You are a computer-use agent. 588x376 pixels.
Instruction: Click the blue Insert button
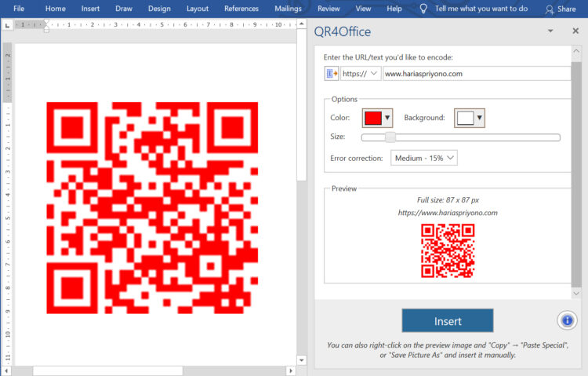tap(448, 321)
